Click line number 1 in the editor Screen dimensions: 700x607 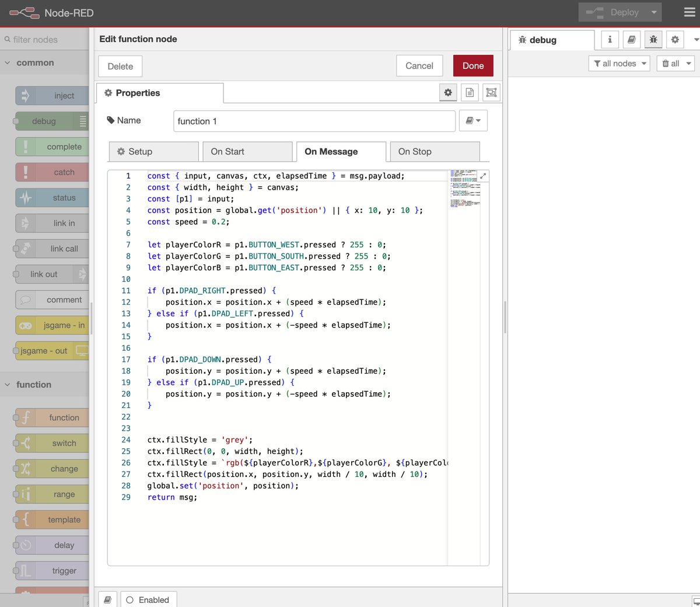[128, 176]
